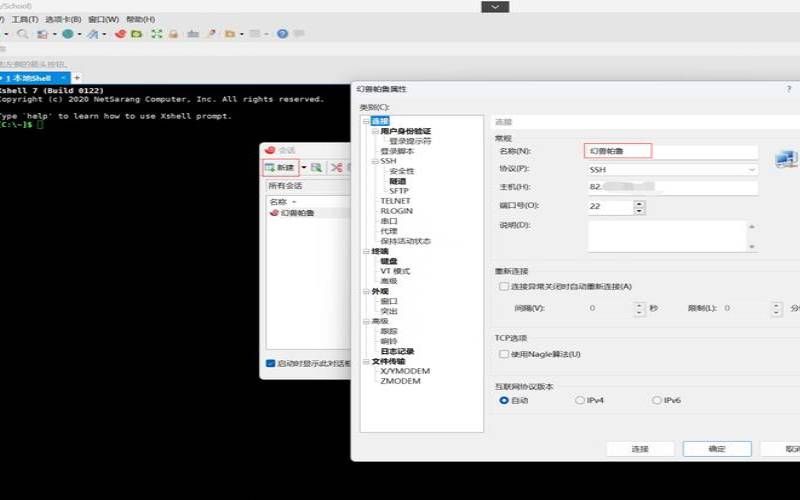The height and width of the screenshot is (500, 800).
Task: Open the 窗口(W) menu
Action: tap(103, 19)
